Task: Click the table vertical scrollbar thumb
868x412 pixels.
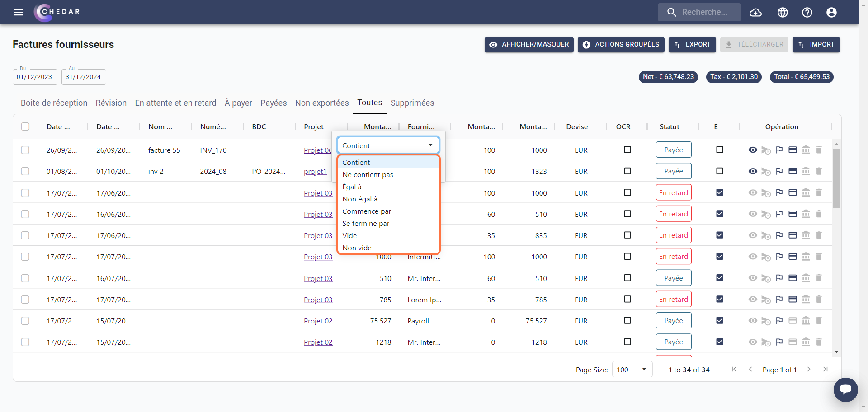Action: point(836,178)
